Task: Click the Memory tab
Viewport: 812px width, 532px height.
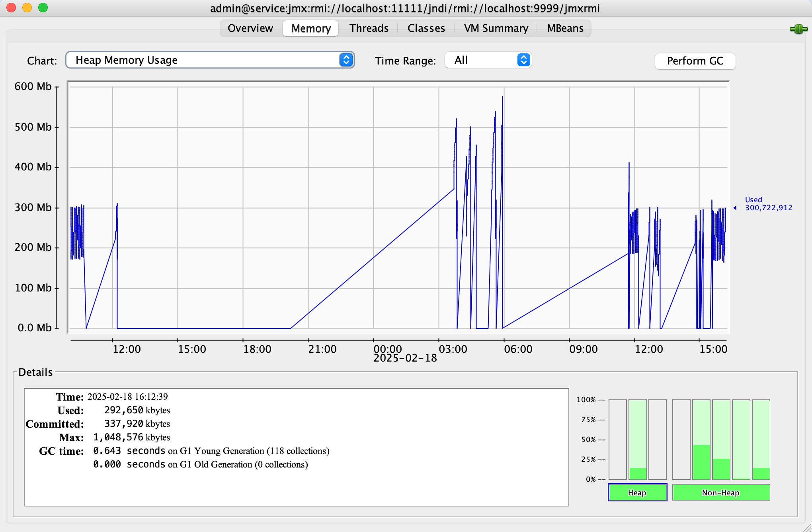Action: pyautogui.click(x=311, y=28)
